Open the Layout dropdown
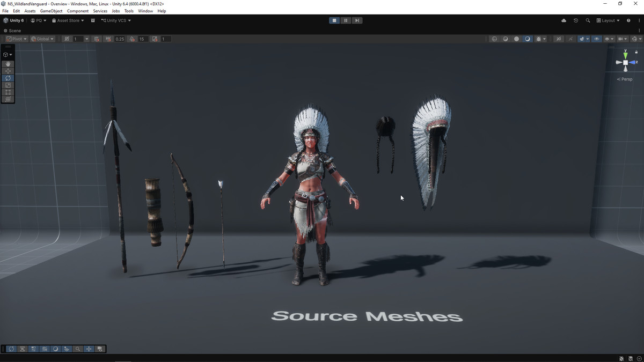 (608, 20)
